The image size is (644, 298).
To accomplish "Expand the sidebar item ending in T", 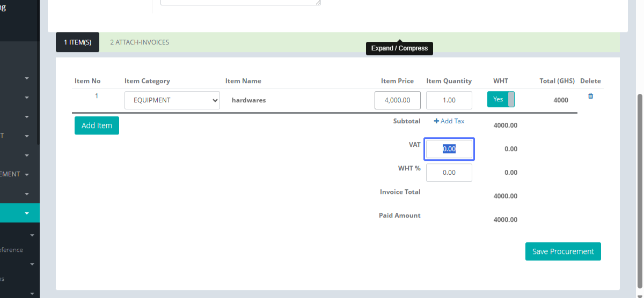I will coord(27,136).
